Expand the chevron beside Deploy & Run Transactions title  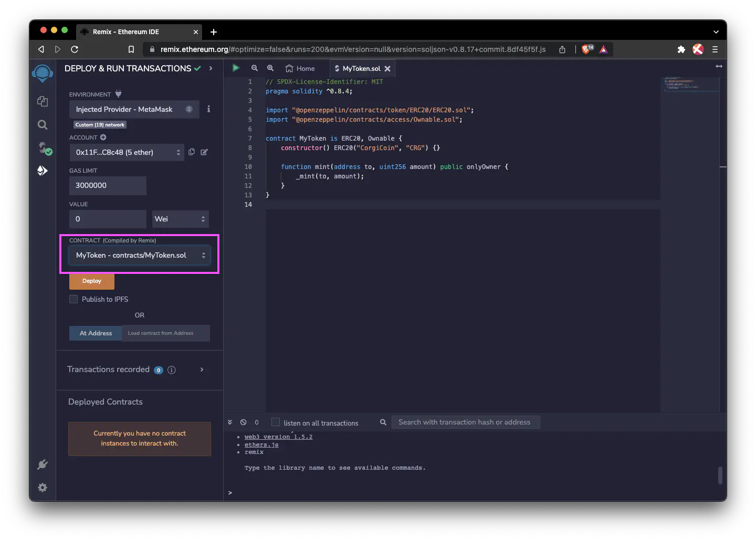click(211, 68)
